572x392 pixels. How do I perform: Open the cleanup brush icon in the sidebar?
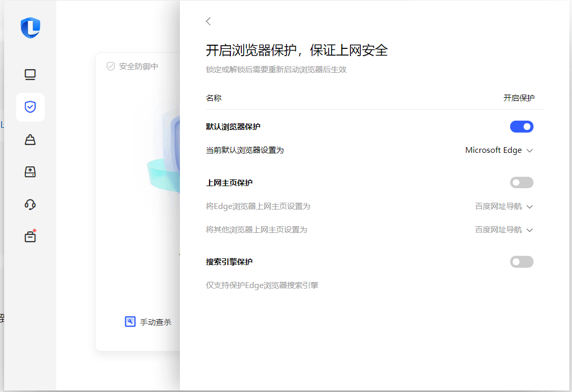30,140
